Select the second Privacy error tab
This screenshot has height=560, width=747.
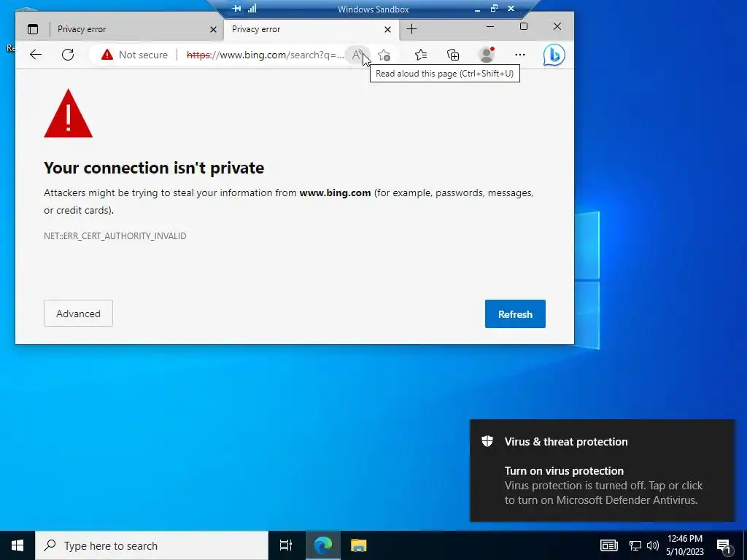tap(303, 29)
